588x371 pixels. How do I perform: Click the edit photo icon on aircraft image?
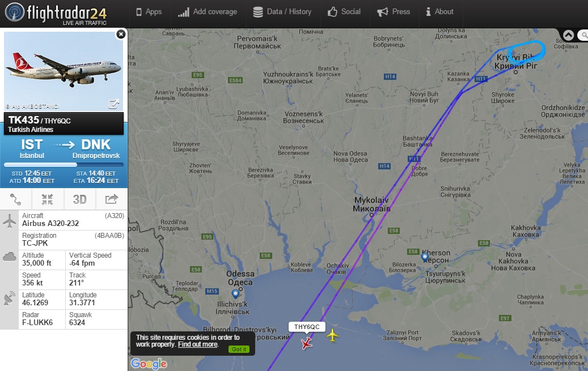(113, 104)
